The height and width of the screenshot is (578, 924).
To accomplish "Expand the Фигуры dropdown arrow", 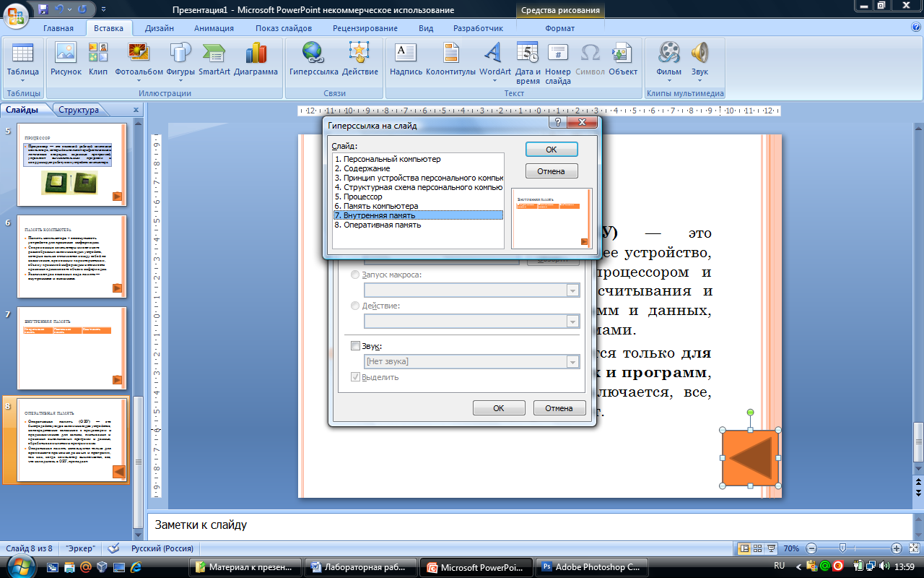I will [180, 81].
